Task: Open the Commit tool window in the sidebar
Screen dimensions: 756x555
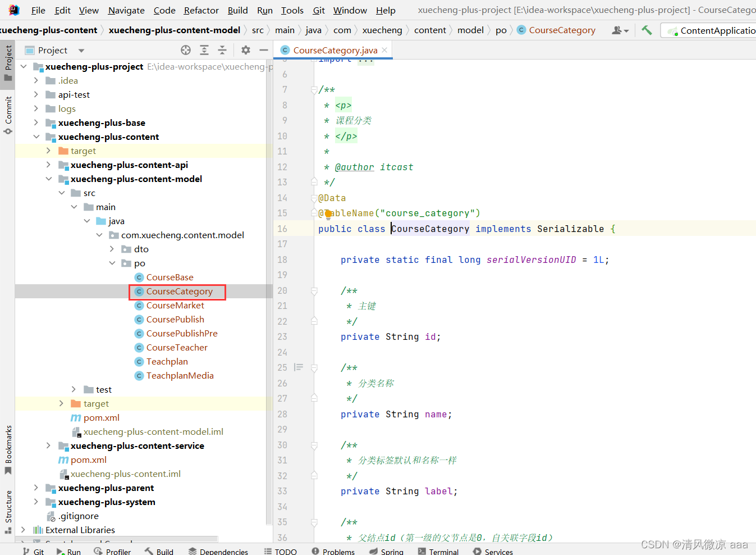Action: 8,115
